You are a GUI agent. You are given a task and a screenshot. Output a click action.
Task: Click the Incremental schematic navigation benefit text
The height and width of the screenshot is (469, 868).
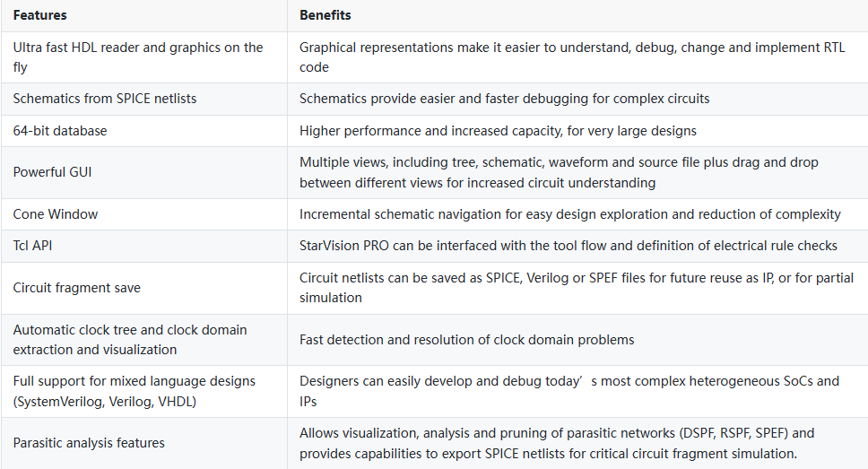pyautogui.click(x=569, y=214)
